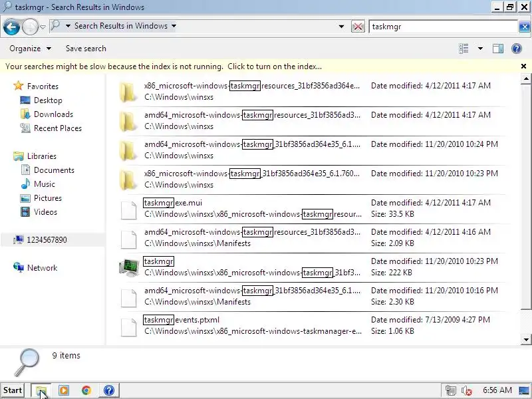Click the file icon of taskmgr.events.ptxml

(x=129, y=327)
